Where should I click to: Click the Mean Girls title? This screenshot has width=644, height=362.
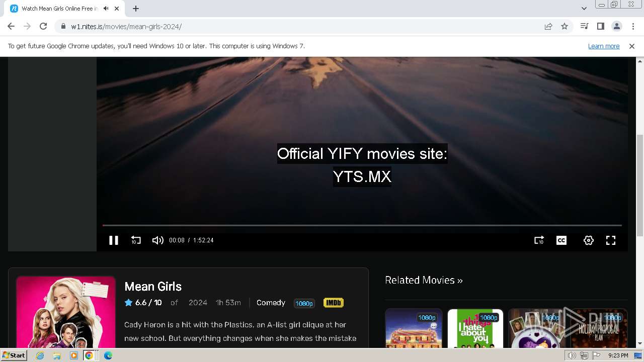pyautogui.click(x=153, y=286)
